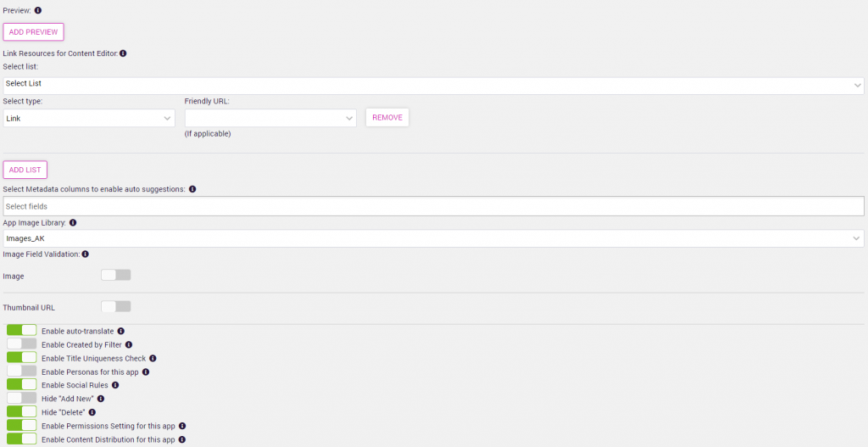Click the Select fields metadata input

[x=433, y=206]
